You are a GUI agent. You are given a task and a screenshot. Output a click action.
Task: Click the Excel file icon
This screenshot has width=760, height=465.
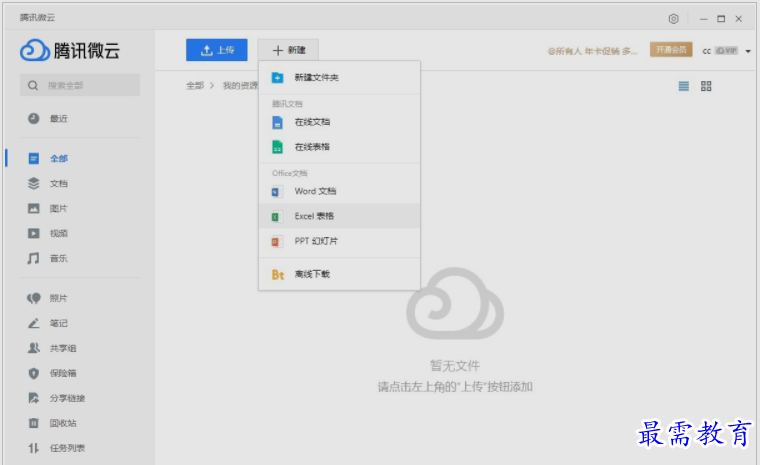point(276,217)
